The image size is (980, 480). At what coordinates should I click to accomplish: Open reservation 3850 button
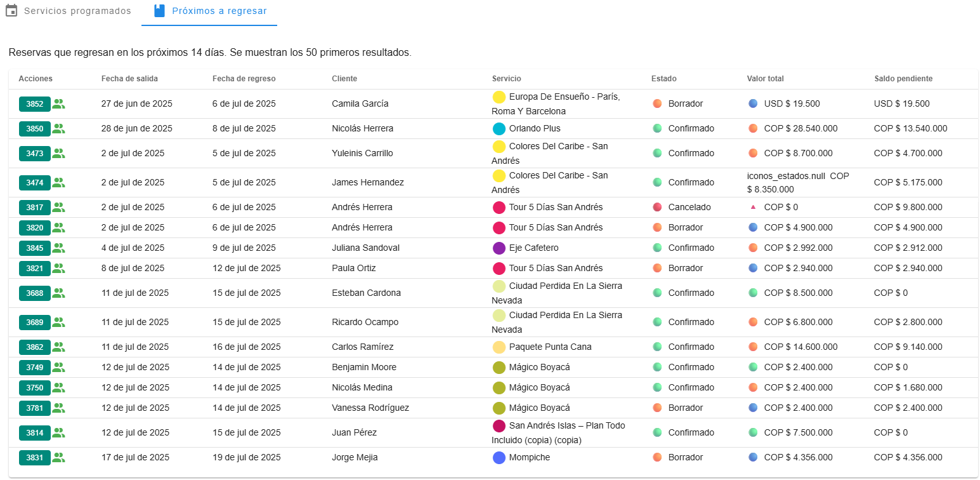coord(34,129)
